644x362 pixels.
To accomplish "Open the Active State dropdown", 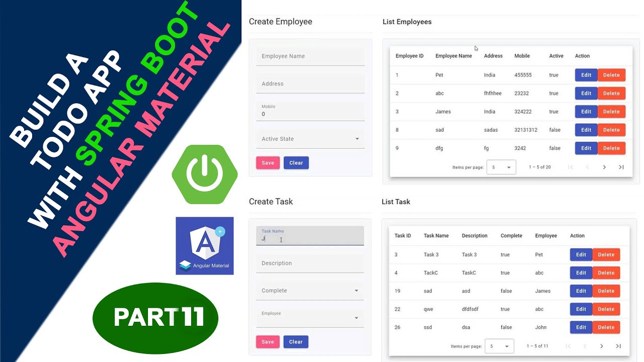I will point(310,139).
